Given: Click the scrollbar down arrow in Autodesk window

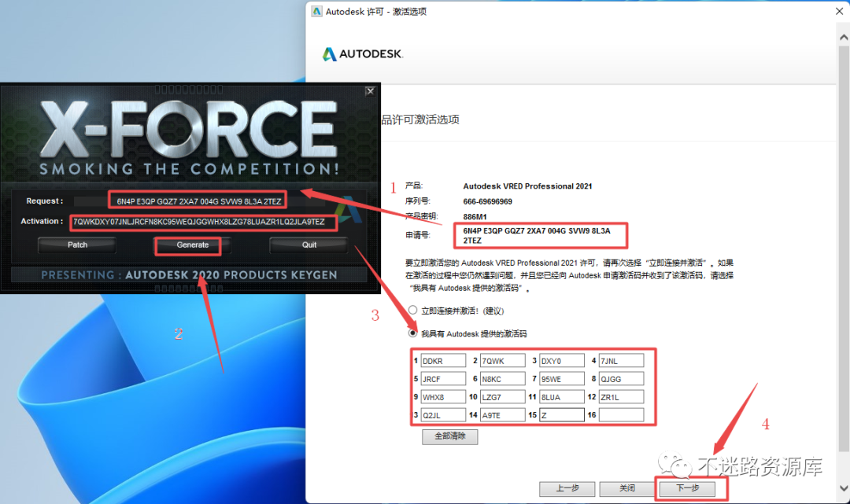Looking at the screenshot, I should 844,488.
